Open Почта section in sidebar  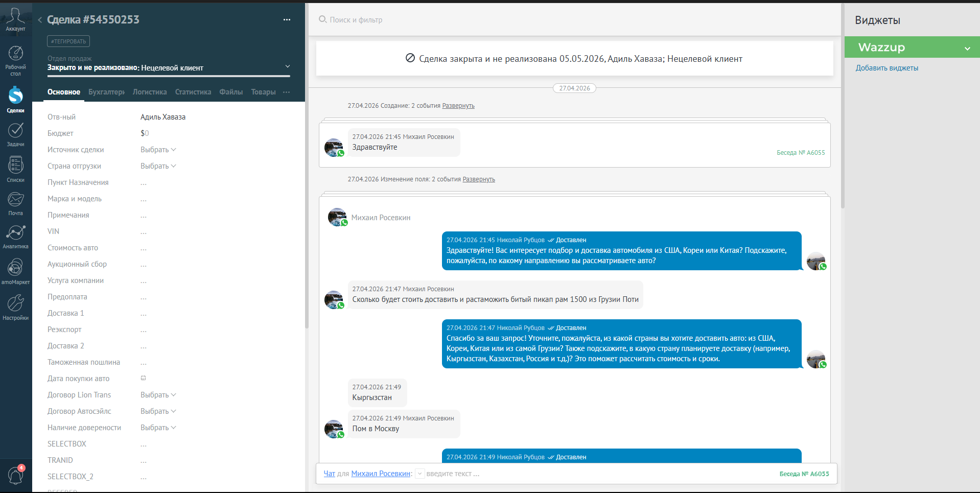[15, 203]
